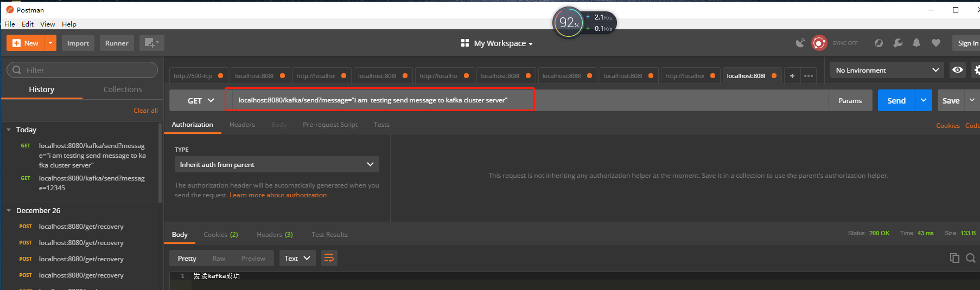The height and width of the screenshot is (290, 980).
Task: Click the environment settings gear icon
Action: click(x=976, y=70)
